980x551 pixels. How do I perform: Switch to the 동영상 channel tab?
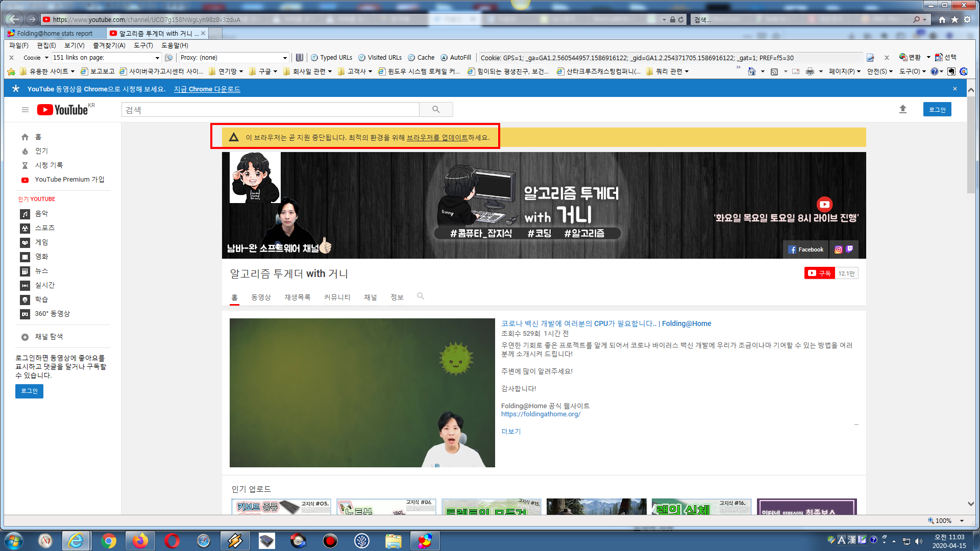261,297
